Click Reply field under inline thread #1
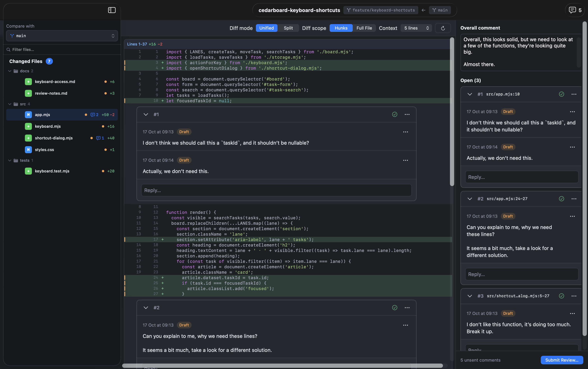Image resolution: width=588 pixels, height=369 pixels. (x=276, y=190)
